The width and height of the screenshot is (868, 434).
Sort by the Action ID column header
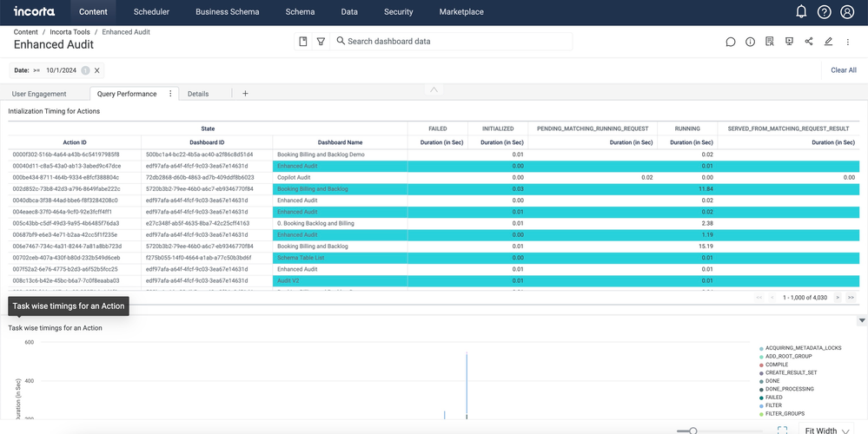click(75, 142)
